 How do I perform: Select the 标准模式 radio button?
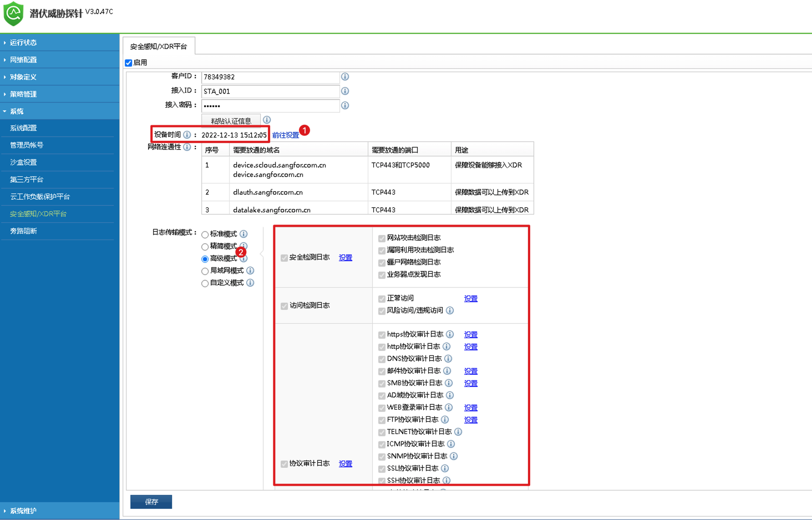(205, 234)
